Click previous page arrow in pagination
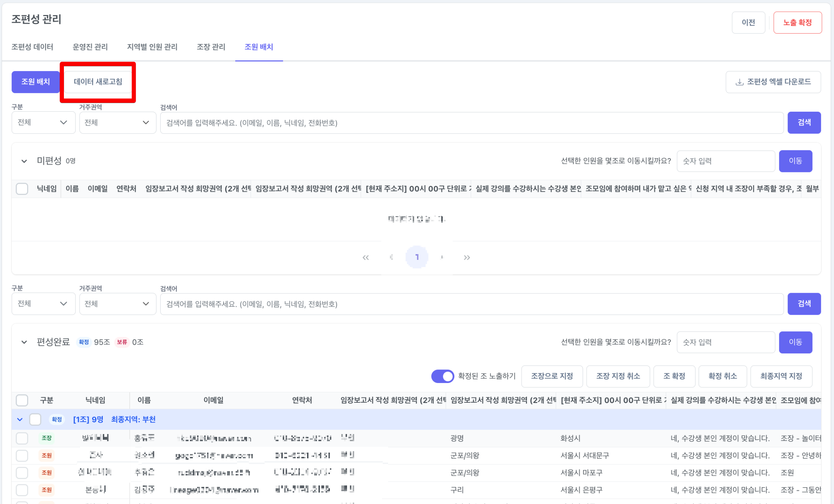Screen dimensions: 834x504 pos(391,257)
